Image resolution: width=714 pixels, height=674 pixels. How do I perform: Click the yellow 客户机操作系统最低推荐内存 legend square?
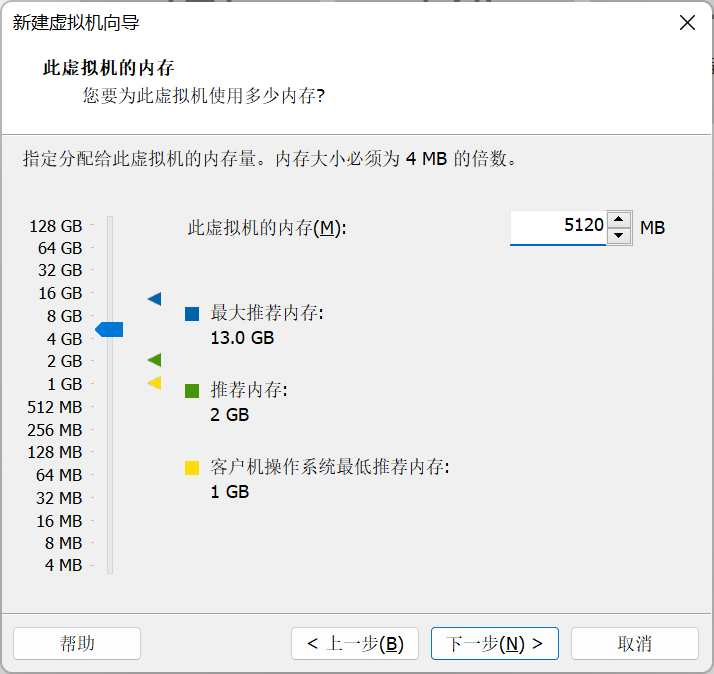192,467
